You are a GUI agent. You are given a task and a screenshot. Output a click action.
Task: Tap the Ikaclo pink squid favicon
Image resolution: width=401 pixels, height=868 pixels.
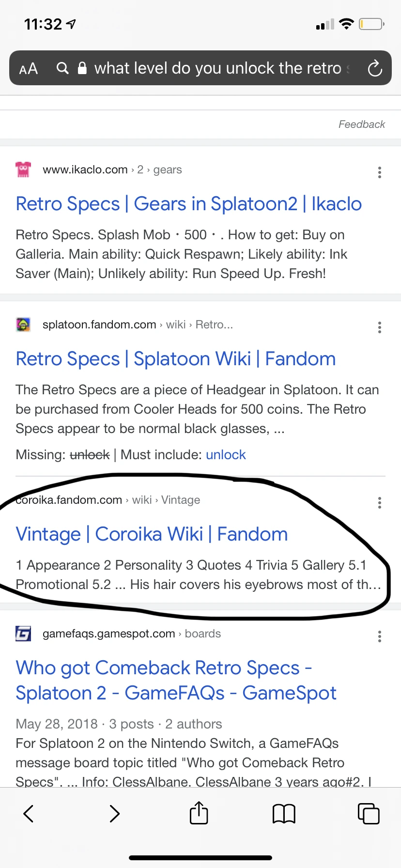(x=22, y=169)
